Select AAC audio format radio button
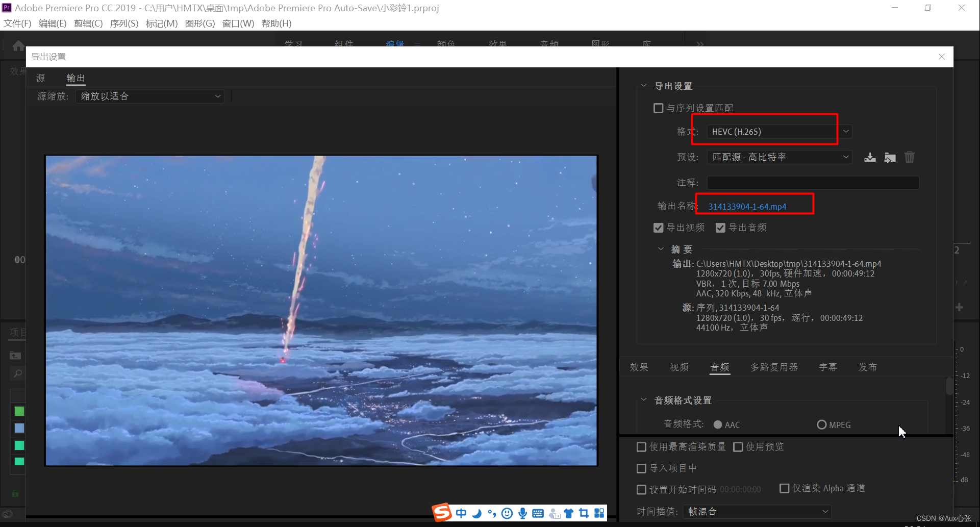This screenshot has height=527, width=980. [x=718, y=424]
